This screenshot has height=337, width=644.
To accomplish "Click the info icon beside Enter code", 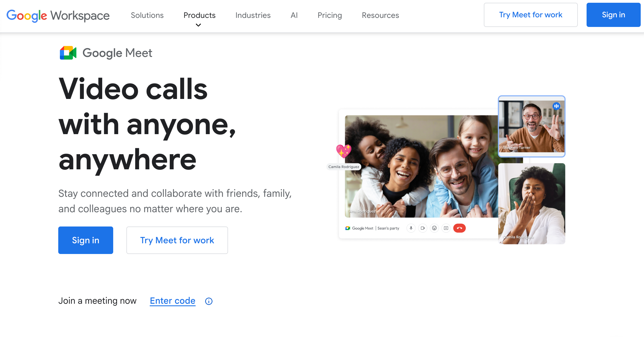I will click(209, 301).
